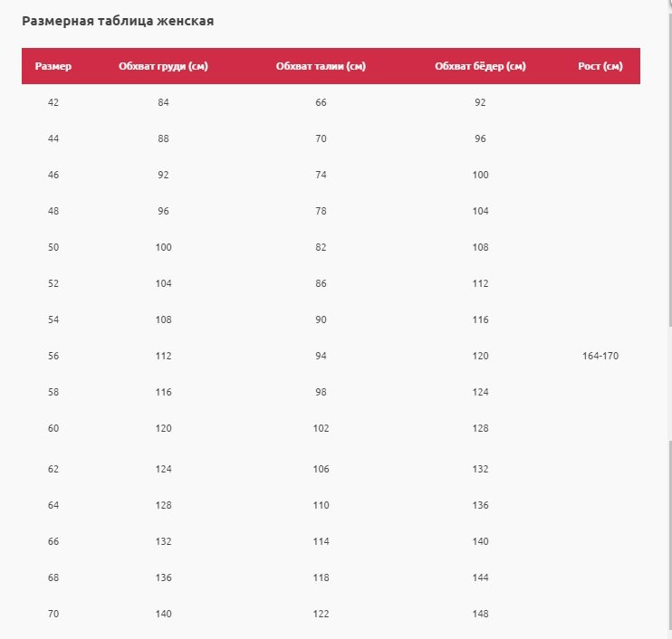Select chest value 140 in the size 70 row
This screenshot has width=672, height=639.
pyautogui.click(x=163, y=614)
